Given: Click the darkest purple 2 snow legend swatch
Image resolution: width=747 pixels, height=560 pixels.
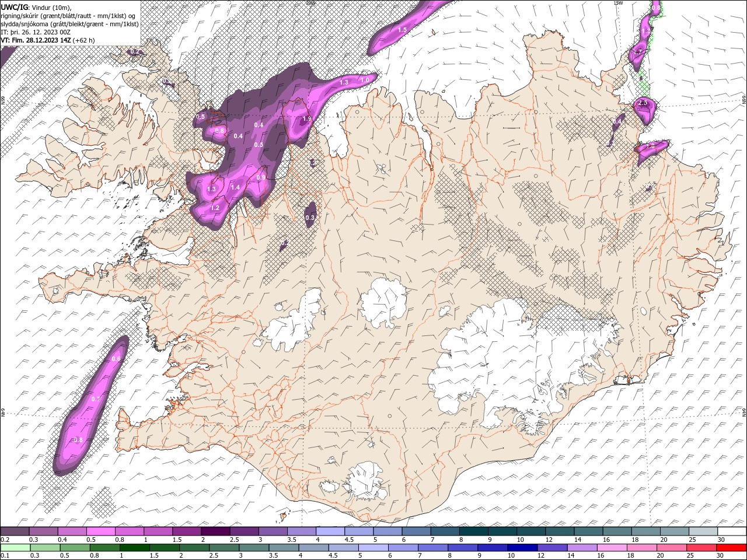Looking at the screenshot, I should click(x=215, y=531).
